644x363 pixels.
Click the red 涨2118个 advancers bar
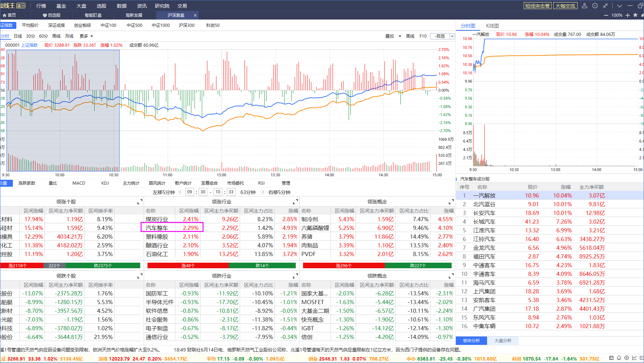coord(22,265)
